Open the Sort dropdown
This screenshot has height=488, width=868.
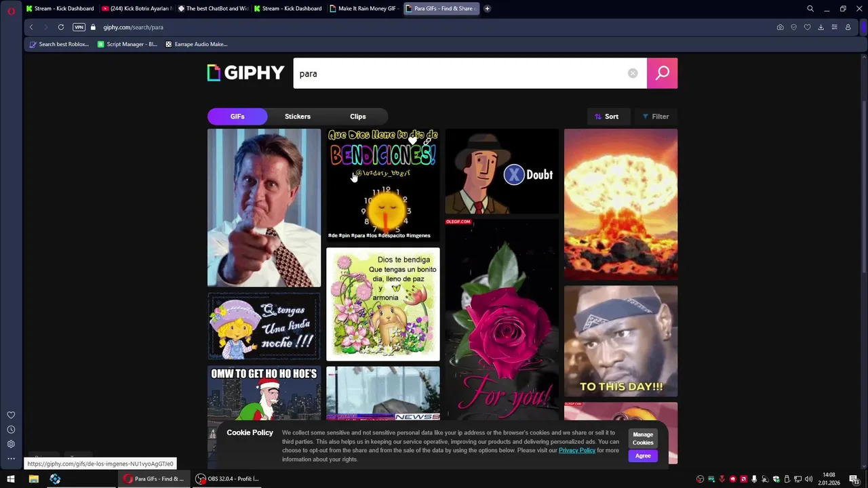click(607, 117)
